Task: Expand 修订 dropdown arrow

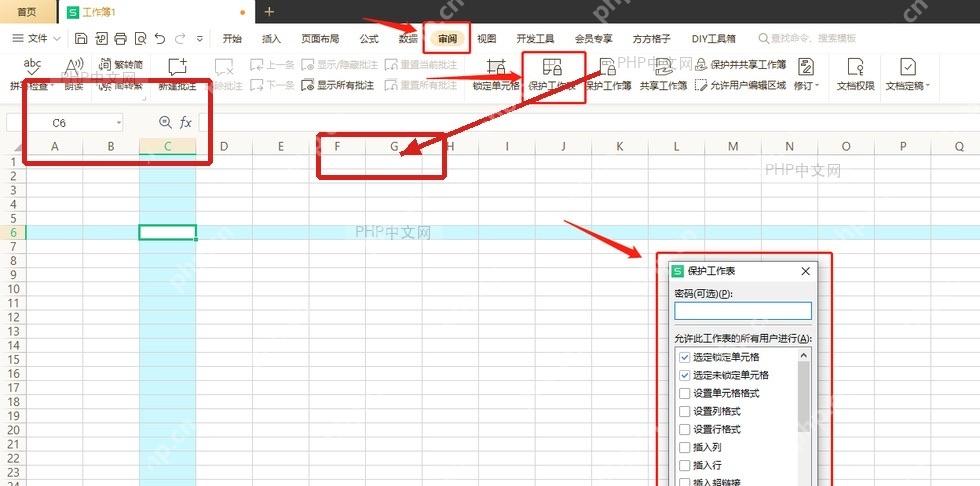Action: (818, 86)
